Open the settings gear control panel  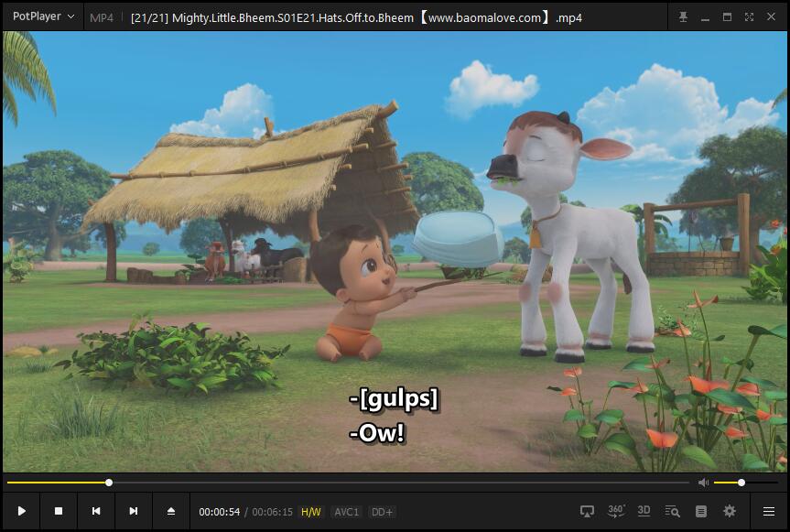pos(729,511)
